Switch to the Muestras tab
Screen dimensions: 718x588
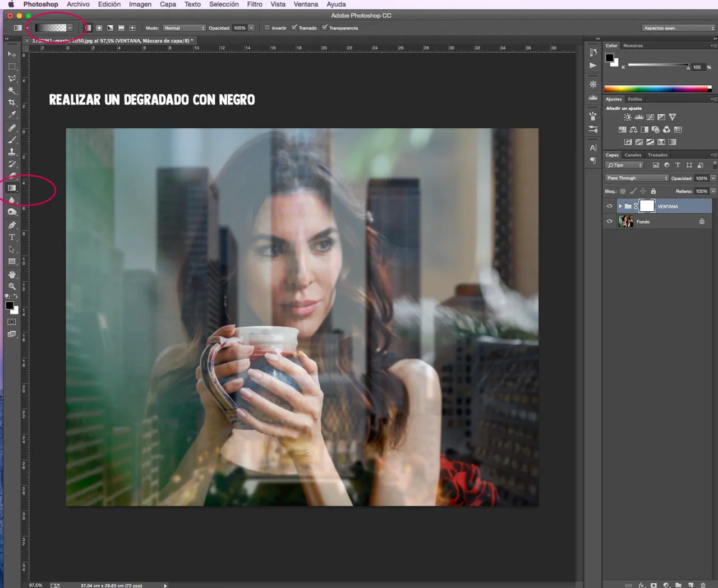click(x=633, y=45)
